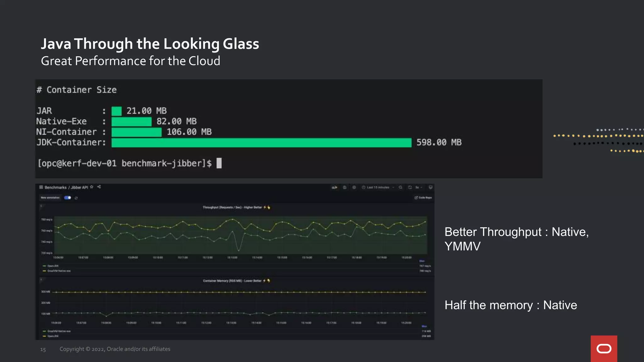Viewport: 644px width, 362px height.
Task: Click the Max column header in memory legend
Action: 424,326
